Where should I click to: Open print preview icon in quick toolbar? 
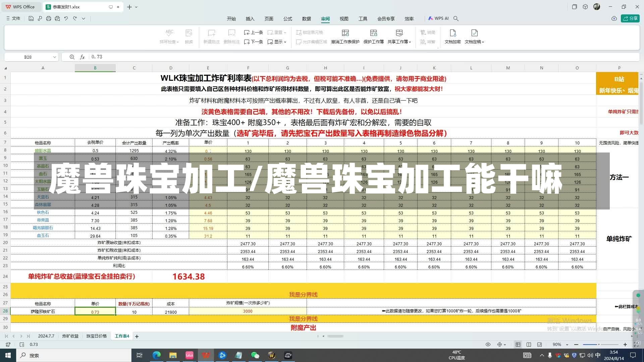tap(57, 18)
